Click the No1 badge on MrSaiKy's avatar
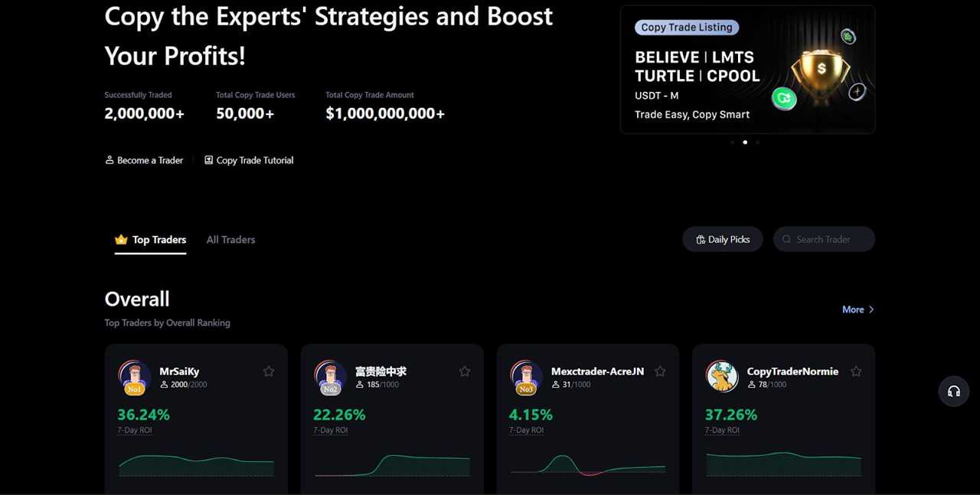 tap(134, 389)
